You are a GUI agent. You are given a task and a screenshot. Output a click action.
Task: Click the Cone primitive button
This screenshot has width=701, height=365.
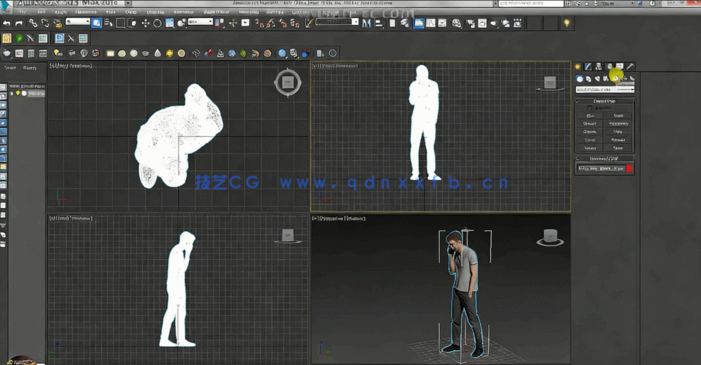(619, 116)
